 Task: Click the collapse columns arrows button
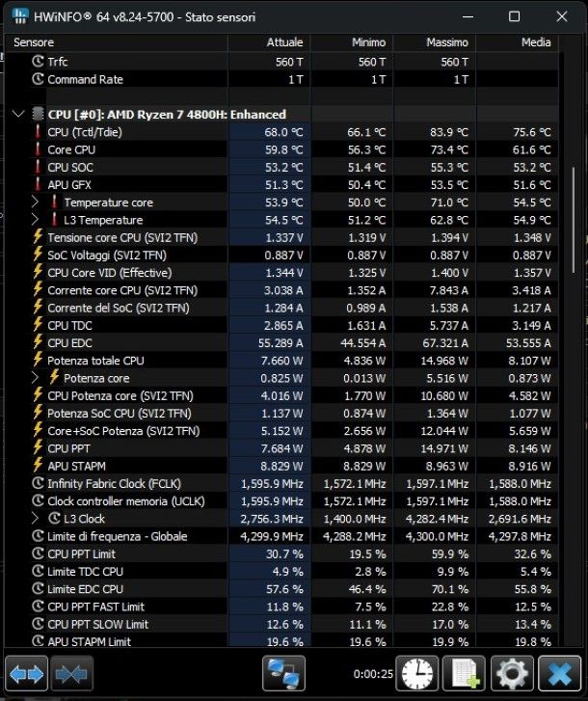click(x=72, y=674)
